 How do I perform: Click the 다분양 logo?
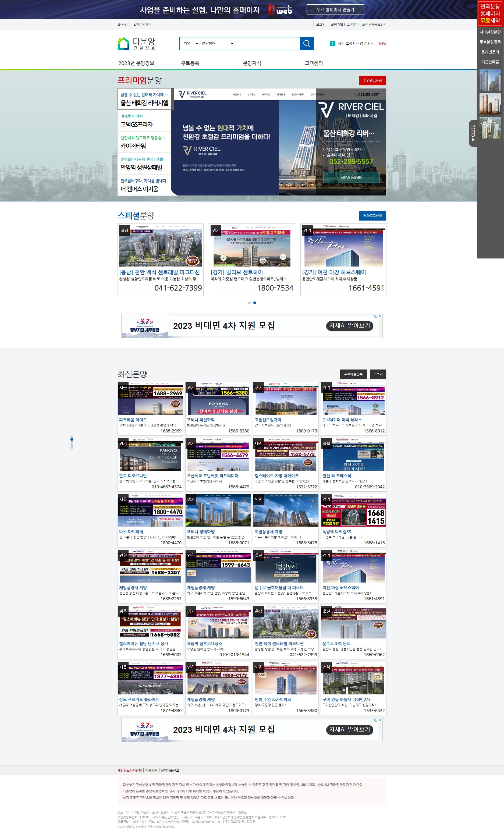click(136, 43)
